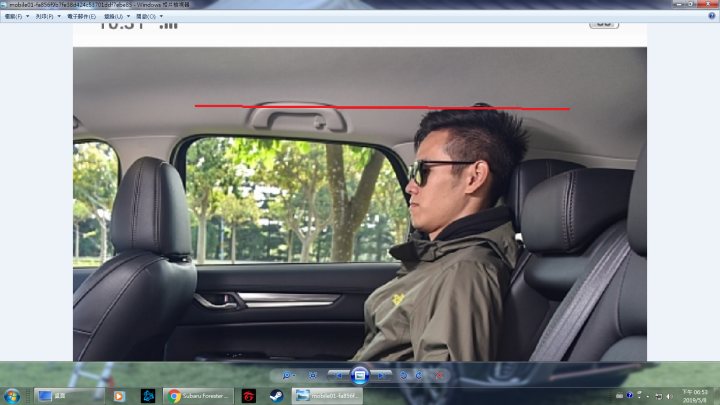Go to the next photo
Screen dimensions: 720x405
click(382, 376)
